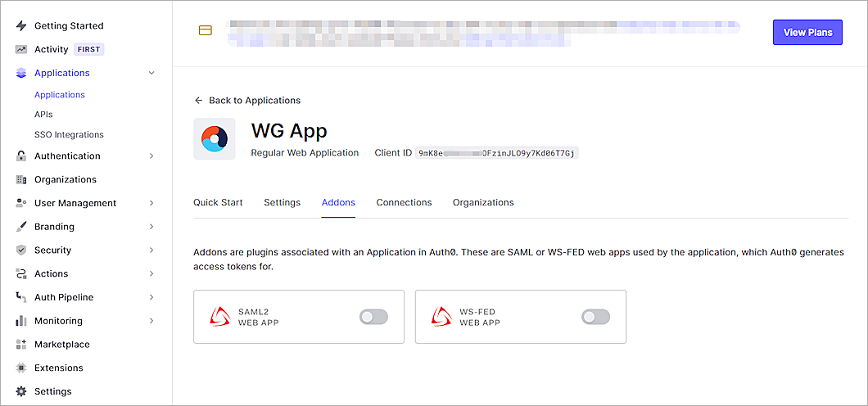The height and width of the screenshot is (406, 868).
Task: Click the Monitoring bar chart icon
Action: click(x=21, y=321)
